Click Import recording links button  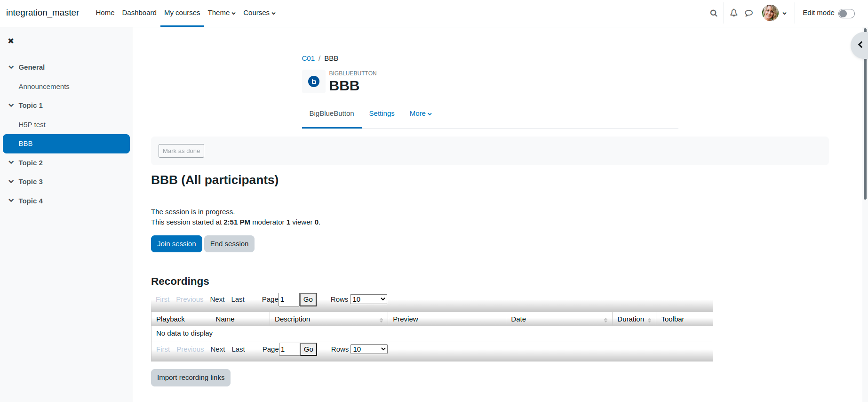click(191, 378)
